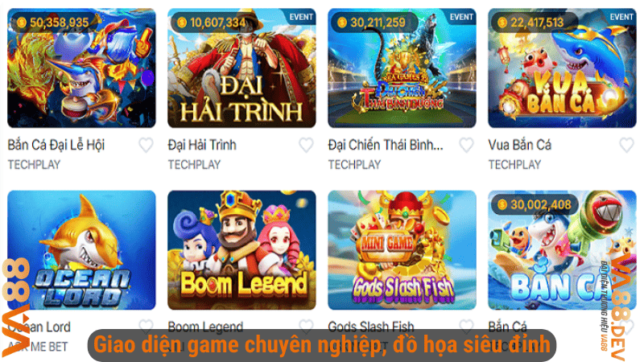
Task: Favorite Đại Chiến Thái Bình heart icon
Action: [466, 145]
